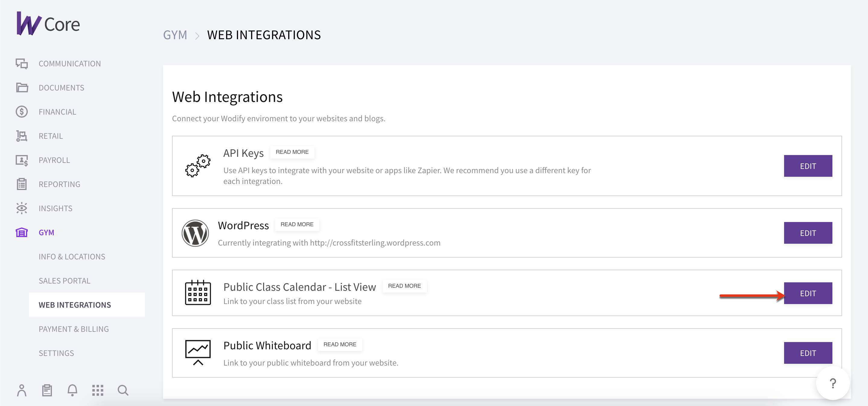868x406 pixels.
Task: Open the user profile icon at bottom
Action: (x=21, y=391)
